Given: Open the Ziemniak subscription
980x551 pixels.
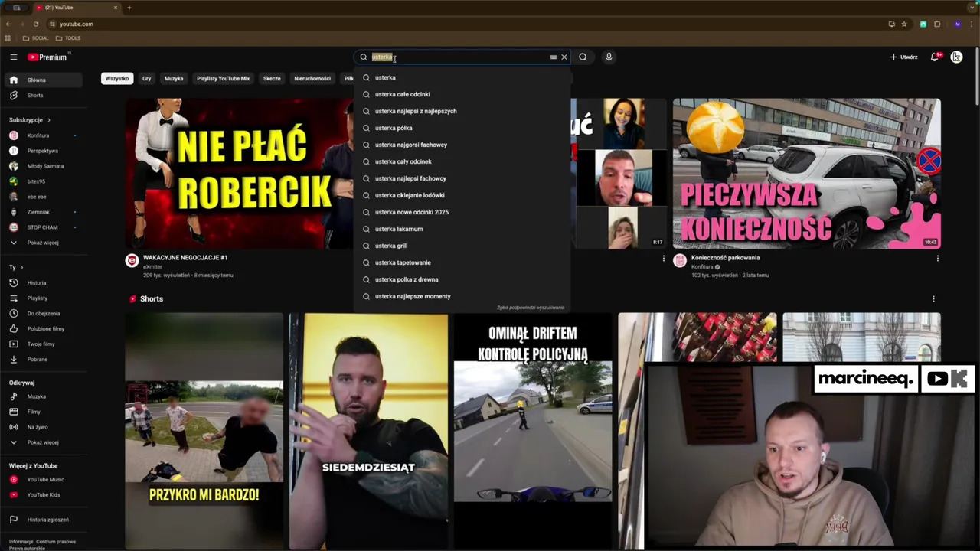Looking at the screenshot, I should pyautogui.click(x=45, y=212).
